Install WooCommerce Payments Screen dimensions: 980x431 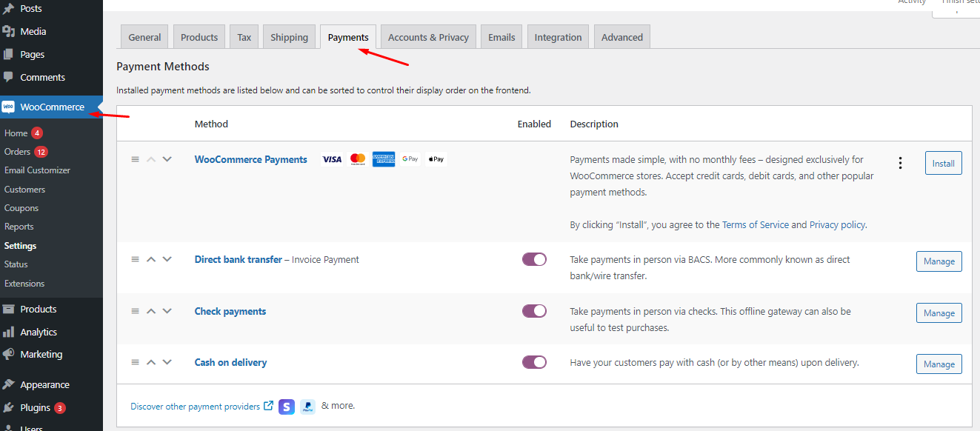943,163
